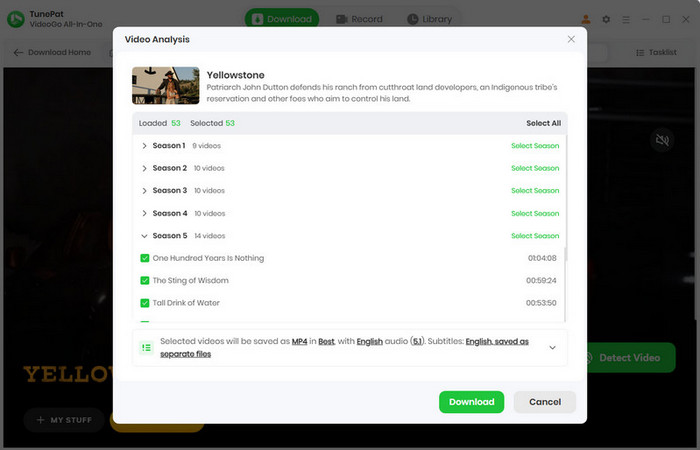Uncheck Tall Drink of Water episode

[x=145, y=303]
